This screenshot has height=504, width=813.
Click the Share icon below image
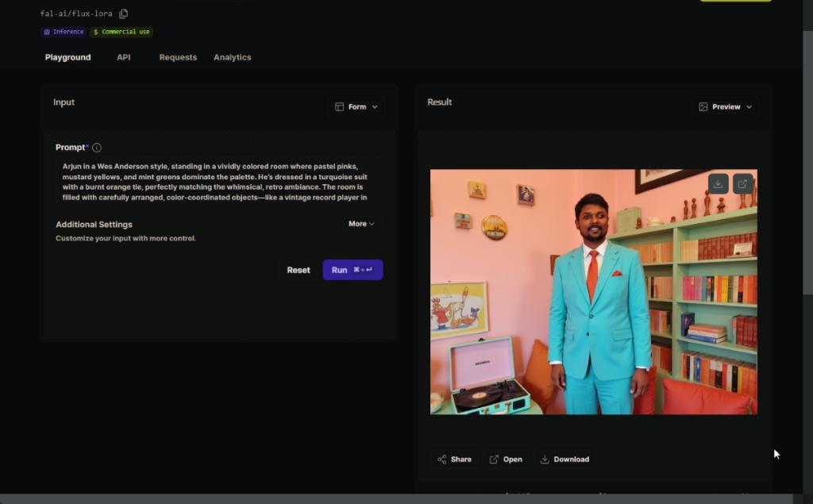(x=441, y=460)
